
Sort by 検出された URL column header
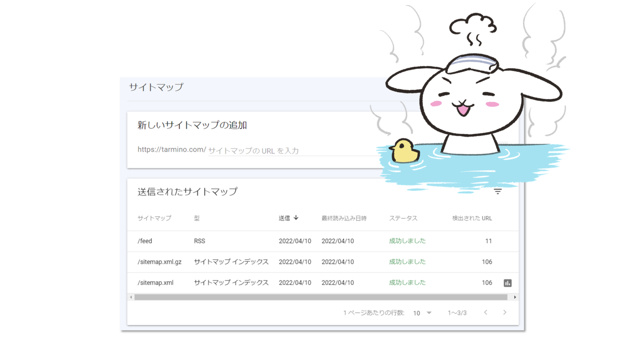[x=472, y=218]
